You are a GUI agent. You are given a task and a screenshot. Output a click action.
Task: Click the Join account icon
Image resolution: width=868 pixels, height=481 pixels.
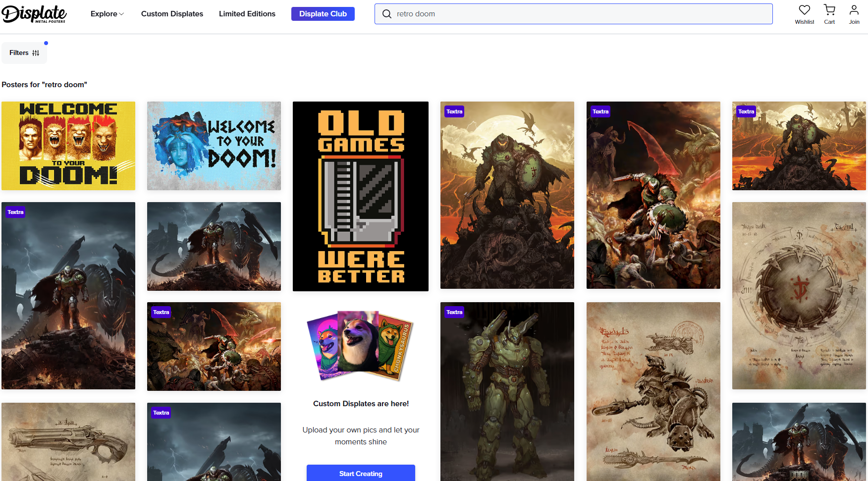(x=854, y=14)
